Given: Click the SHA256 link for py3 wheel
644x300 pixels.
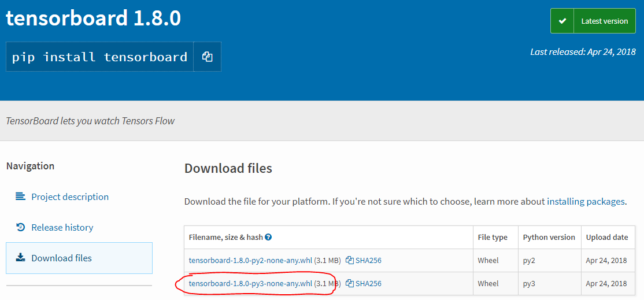Looking at the screenshot, I should pos(368,283).
